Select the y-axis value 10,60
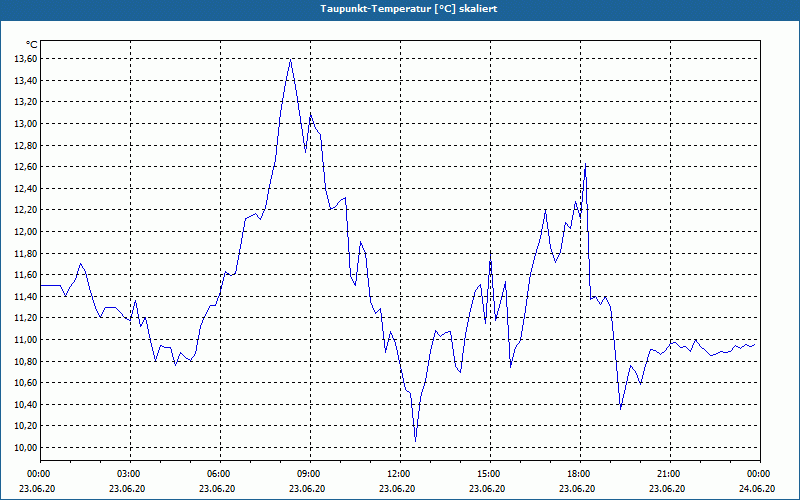 [26, 383]
